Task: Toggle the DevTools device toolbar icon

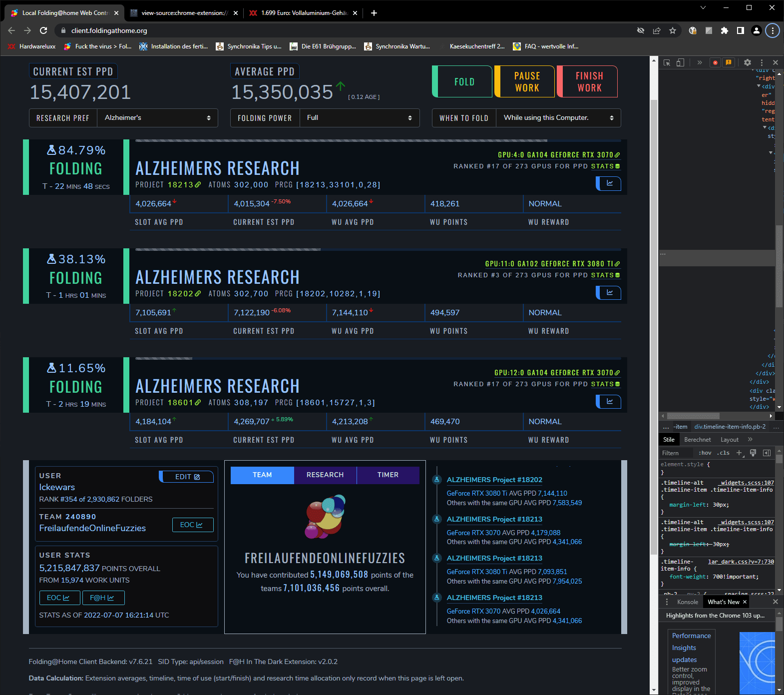Action: point(680,62)
